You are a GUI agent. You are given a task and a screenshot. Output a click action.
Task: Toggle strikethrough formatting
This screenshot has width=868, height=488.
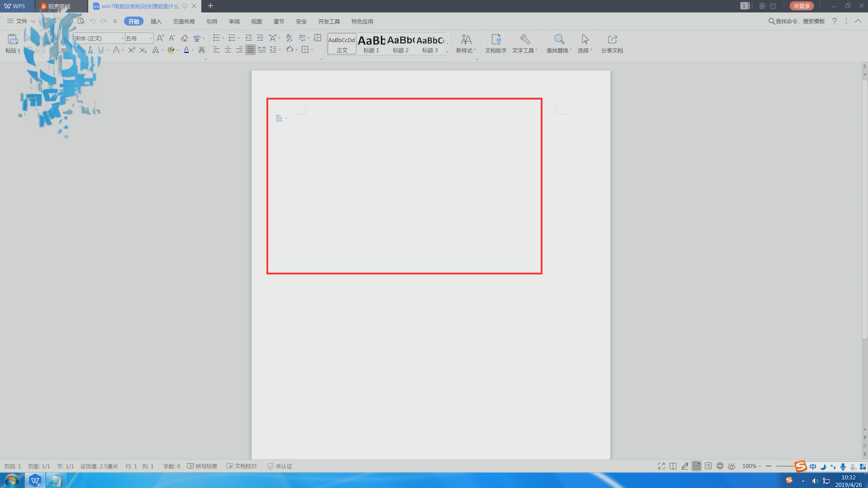116,50
